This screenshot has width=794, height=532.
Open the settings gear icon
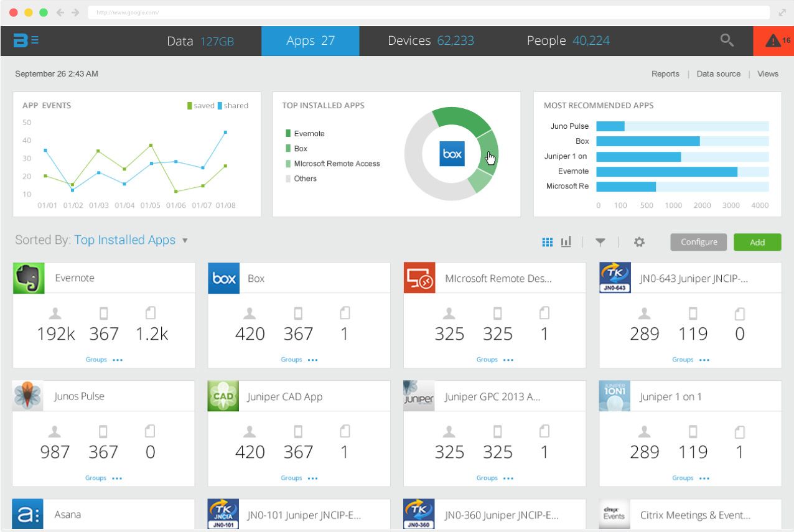(639, 242)
